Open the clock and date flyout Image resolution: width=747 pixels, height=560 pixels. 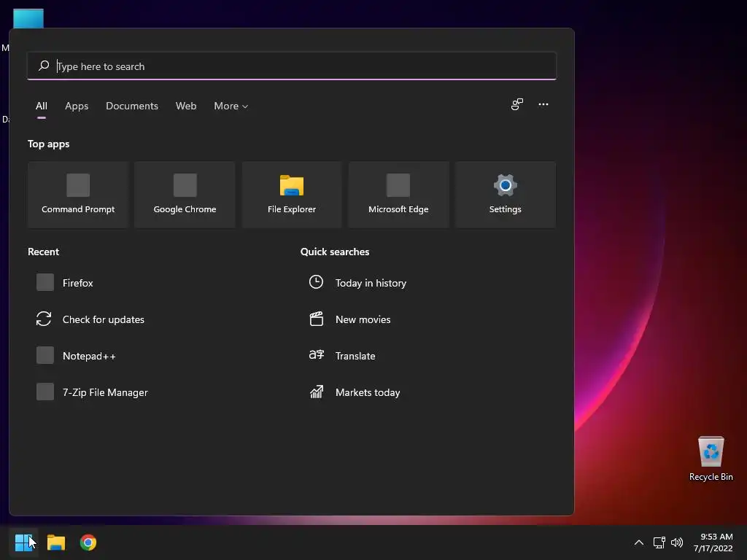coord(713,542)
